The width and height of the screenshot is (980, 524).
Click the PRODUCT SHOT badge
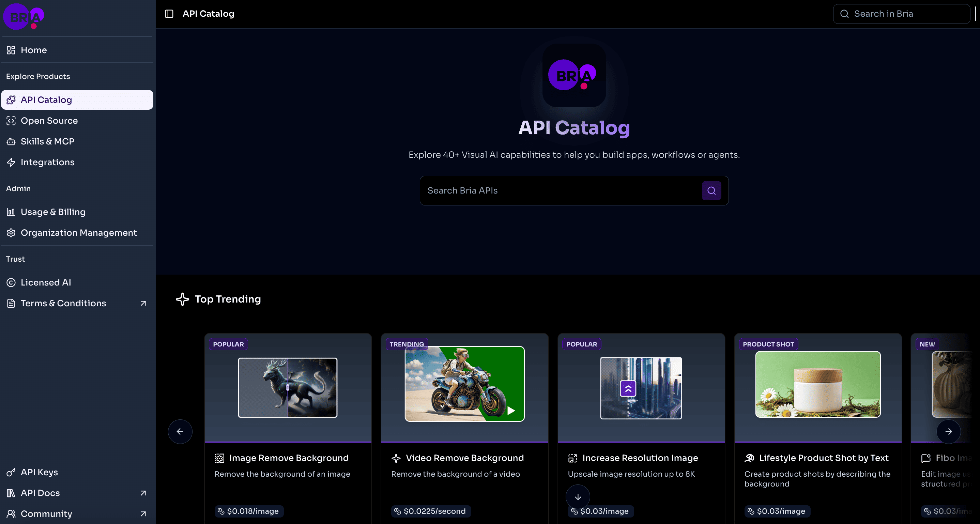click(x=768, y=344)
